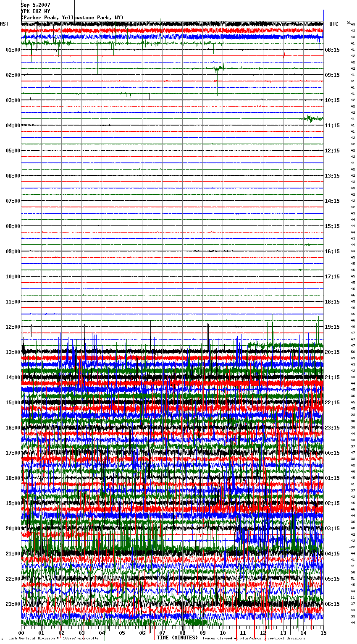Viewport: 357px width, 644px height.
Task: Click the "12:00" MST time label
Action: pyautogui.click(x=13, y=327)
